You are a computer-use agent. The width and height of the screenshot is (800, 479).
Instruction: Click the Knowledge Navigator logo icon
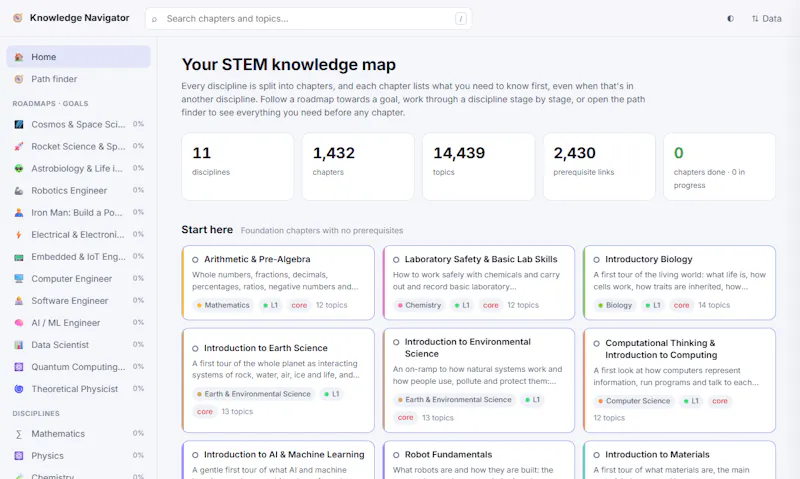[x=18, y=18]
